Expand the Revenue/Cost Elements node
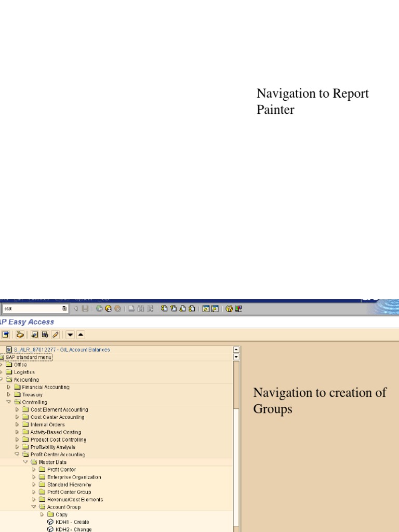This screenshot has width=399, height=532. coord(34,499)
